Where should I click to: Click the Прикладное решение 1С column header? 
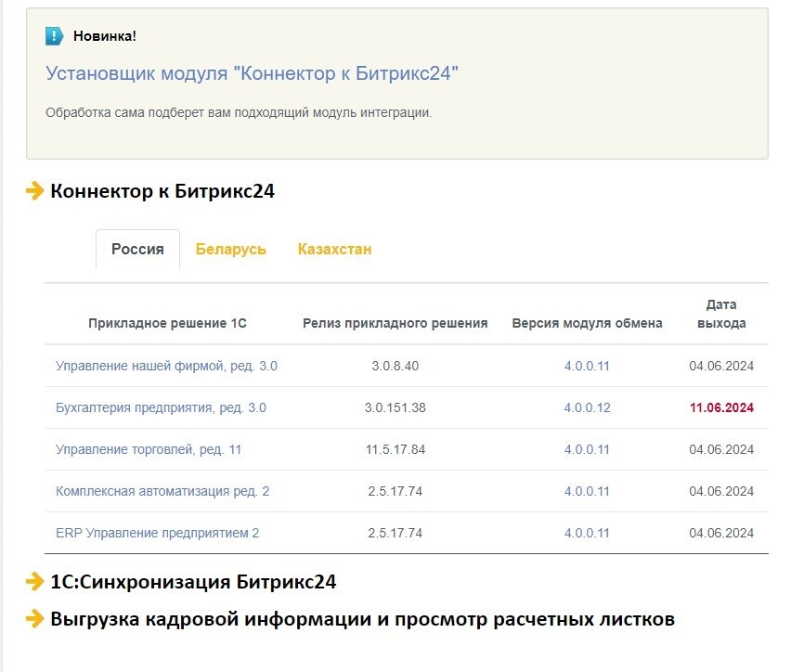tap(167, 323)
